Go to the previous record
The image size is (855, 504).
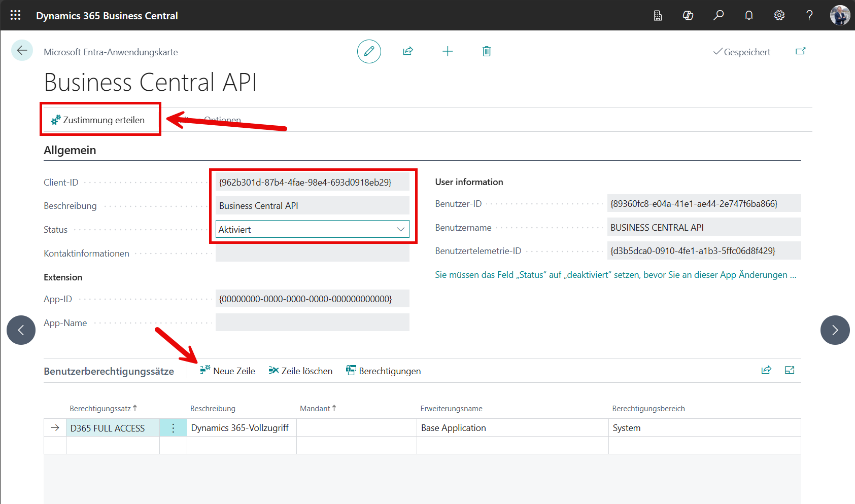[x=21, y=330]
